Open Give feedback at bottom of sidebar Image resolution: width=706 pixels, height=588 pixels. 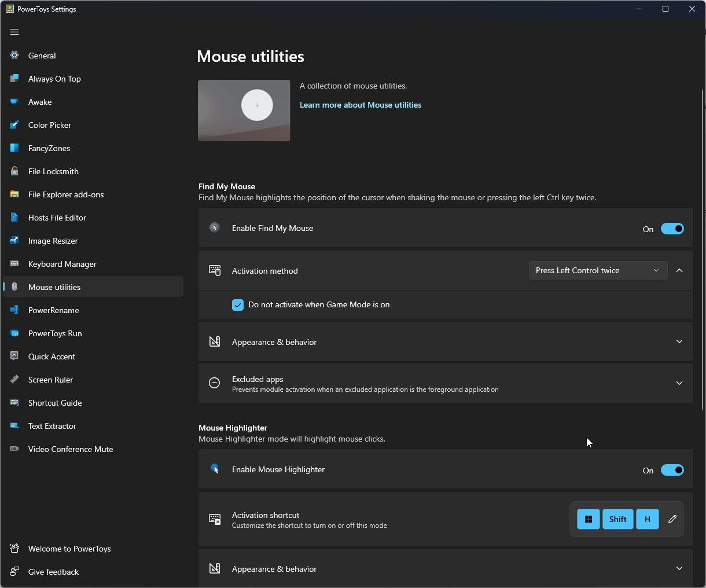click(x=53, y=572)
